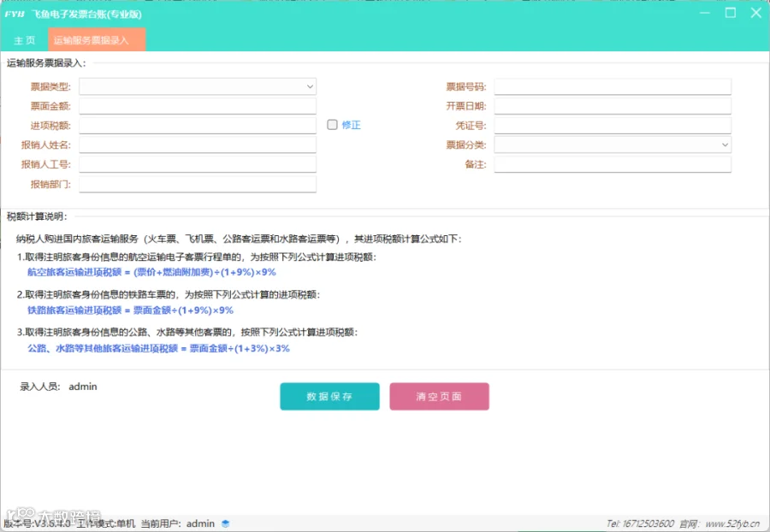Click the blue cube status bar icon
The width and height of the screenshot is (770, 532).
point(225,523)
